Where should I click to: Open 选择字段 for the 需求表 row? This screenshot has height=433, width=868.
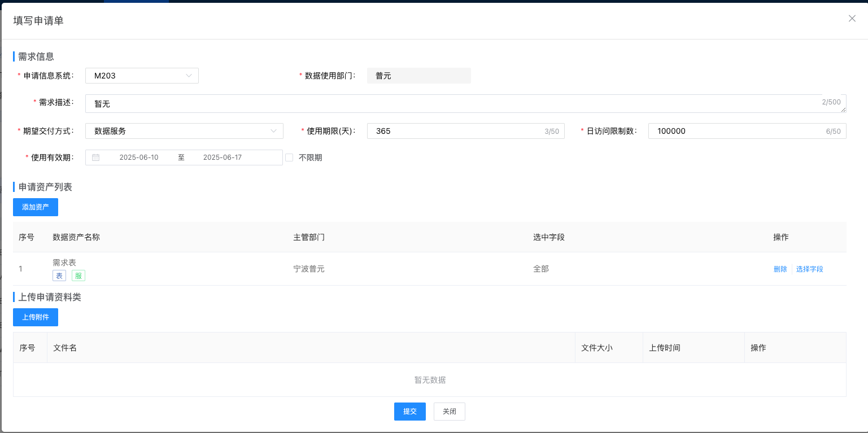point(810,269)
